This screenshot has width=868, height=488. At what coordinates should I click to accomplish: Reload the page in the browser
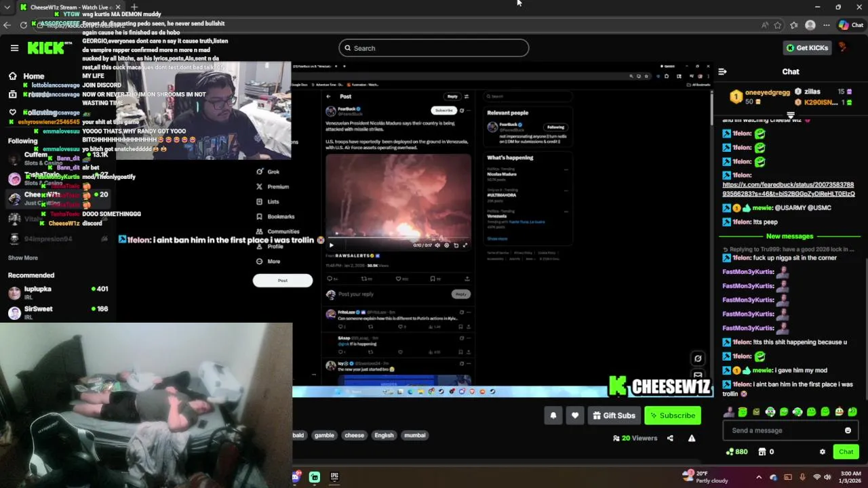tap(23, 25)
